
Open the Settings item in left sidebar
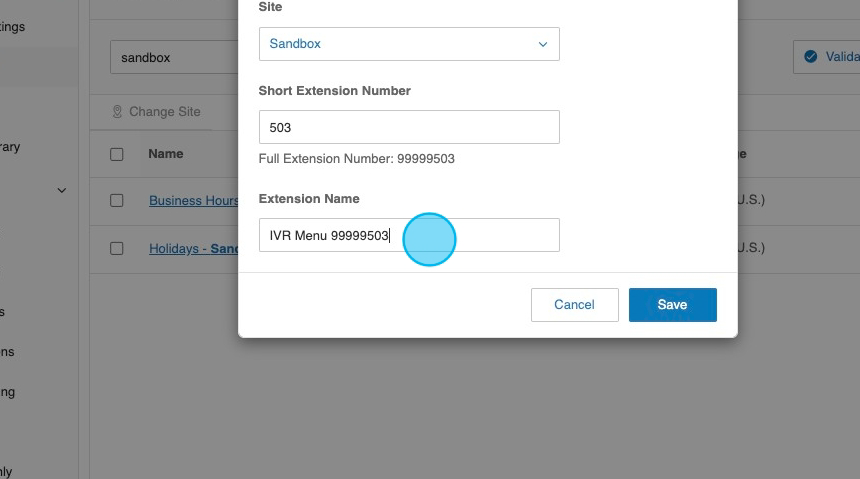point(12,26)
